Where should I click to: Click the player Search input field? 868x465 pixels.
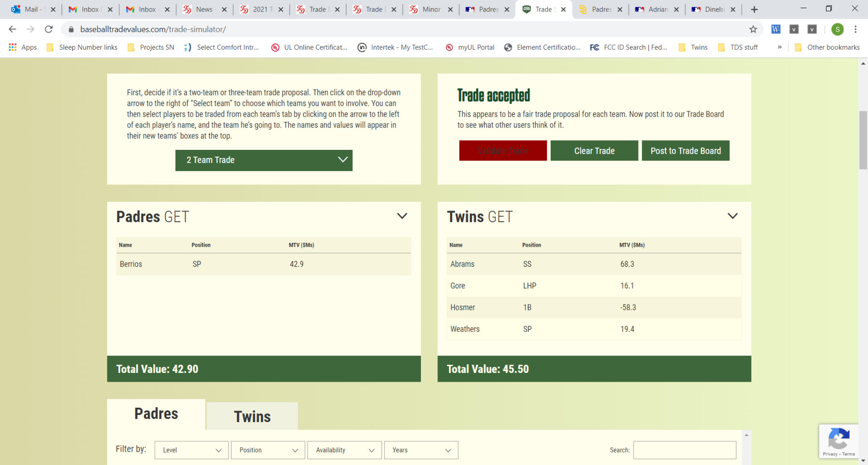click(684, 450)
